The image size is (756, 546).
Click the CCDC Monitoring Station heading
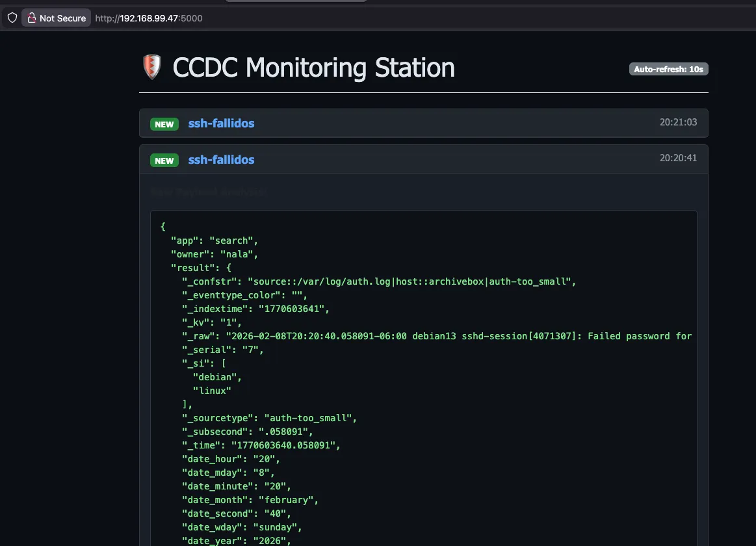(x=313, y=68)
